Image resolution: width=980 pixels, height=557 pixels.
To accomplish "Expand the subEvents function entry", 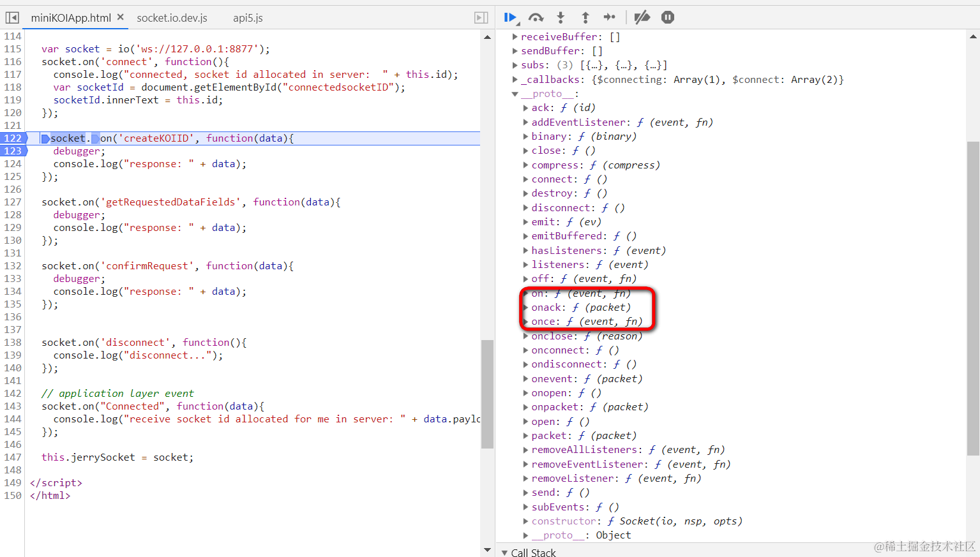I will pyautogui.click(x=525, y=507).
